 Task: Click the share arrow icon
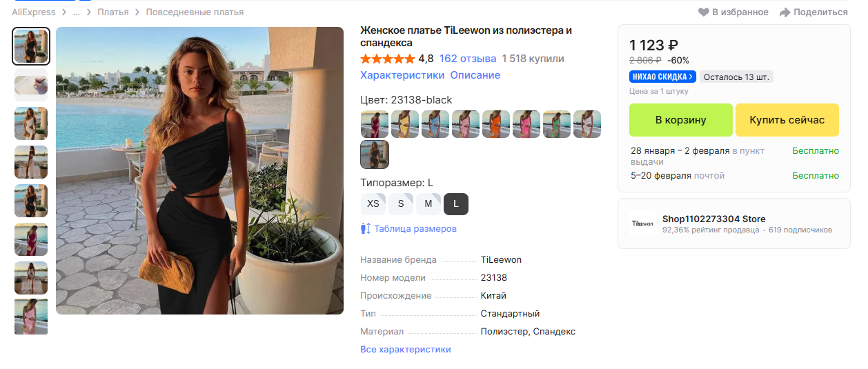coord(785,12)
